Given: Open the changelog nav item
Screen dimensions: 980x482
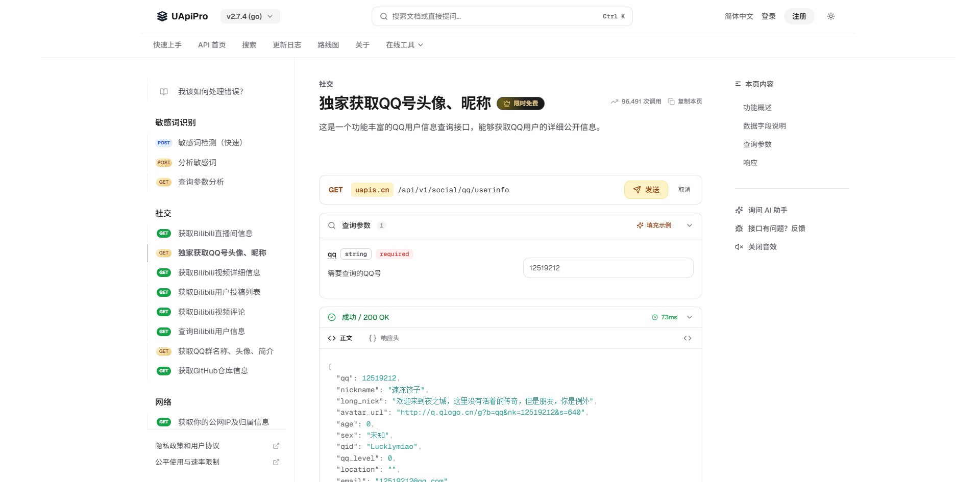Looking at the screenshot, I should [x=287, y=45].
